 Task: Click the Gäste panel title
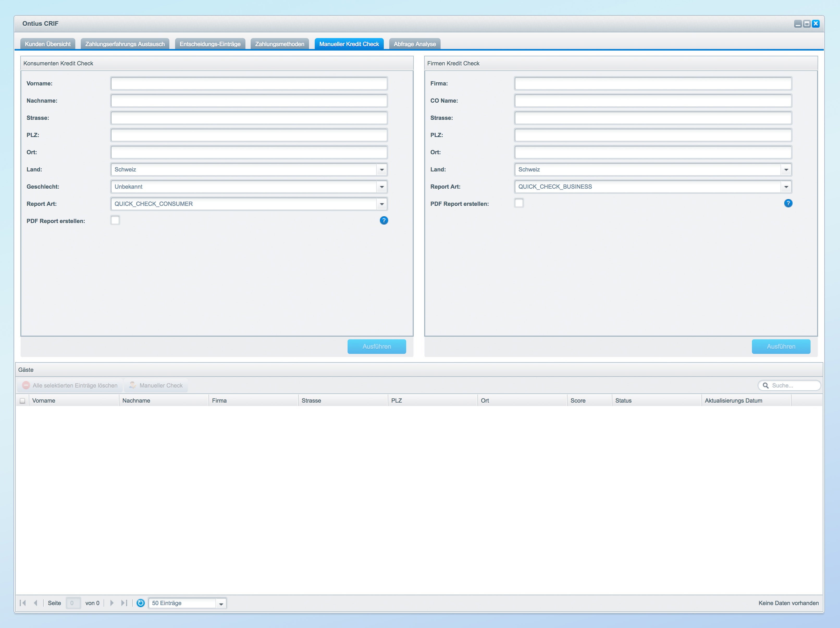(26, 370)
